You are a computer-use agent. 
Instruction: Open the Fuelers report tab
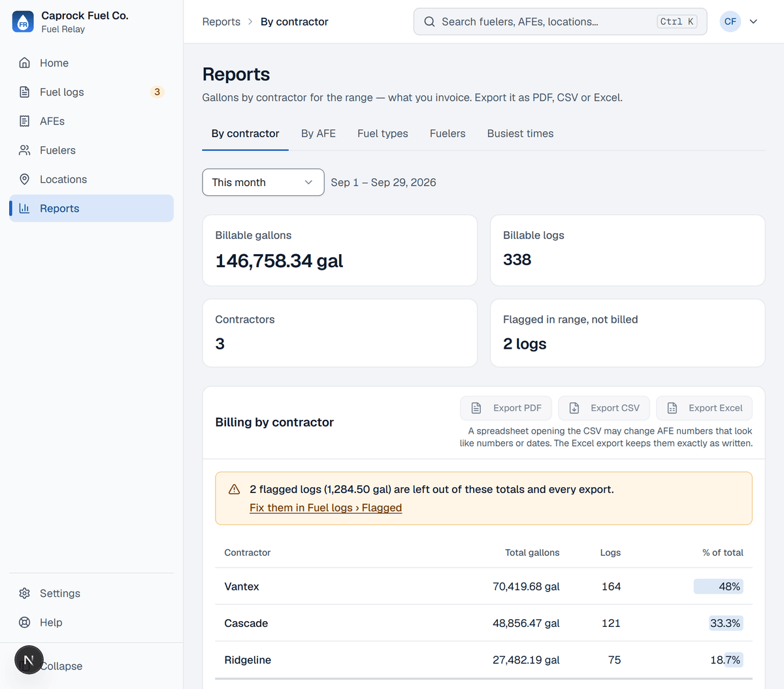(x=448, y=133)
